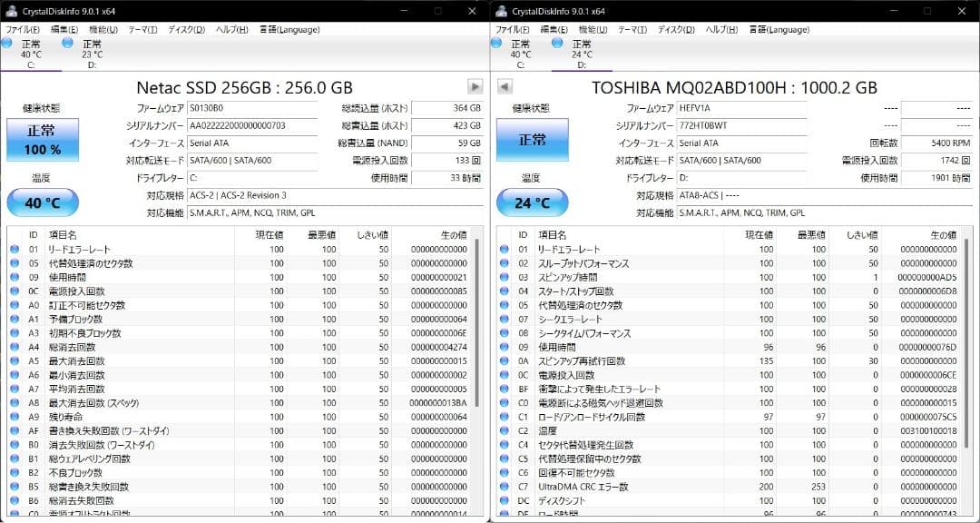The width and height of the screenshot is (980, 523).
Task: Select C: drive tab in right window
Action: [x=521, y=54]
